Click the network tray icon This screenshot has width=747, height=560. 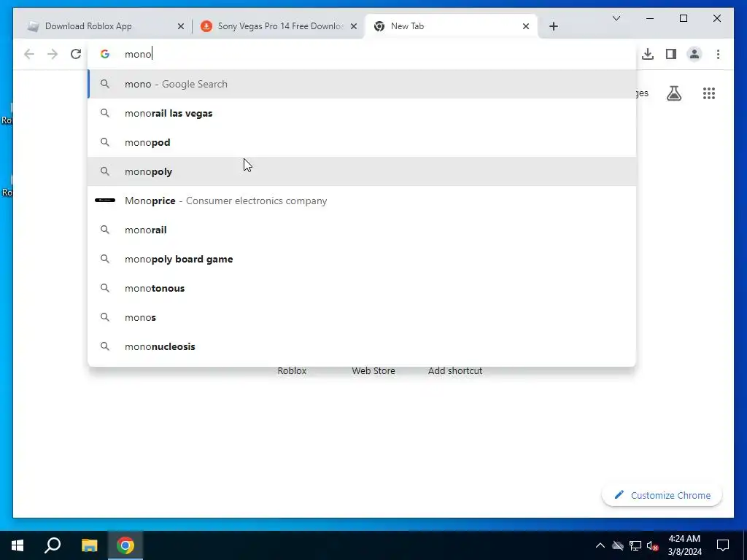[x=635, y=545]
